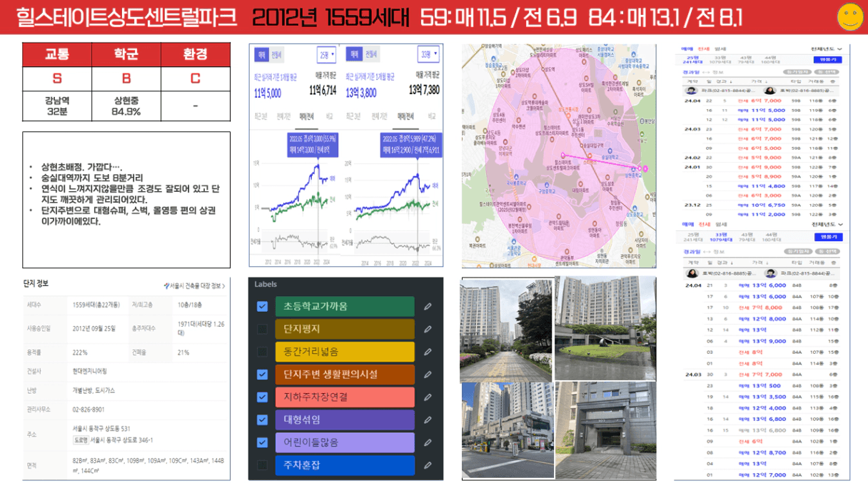Click the upper 평품기 blue button

827,60
